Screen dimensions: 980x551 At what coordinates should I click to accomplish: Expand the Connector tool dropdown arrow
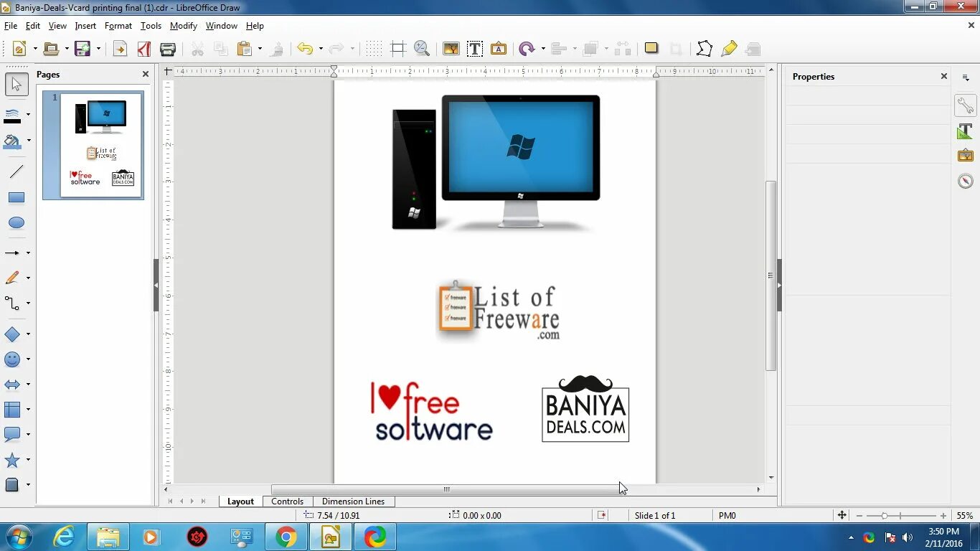(28, 303)
